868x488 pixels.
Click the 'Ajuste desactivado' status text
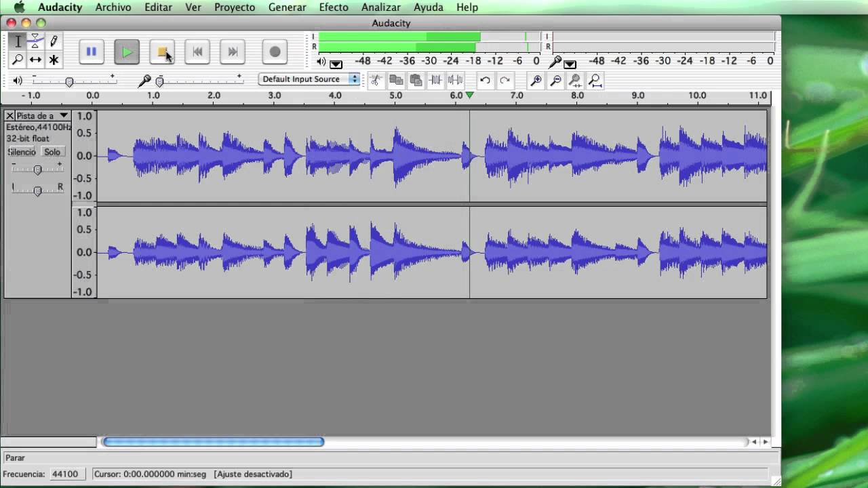point(253,474)
